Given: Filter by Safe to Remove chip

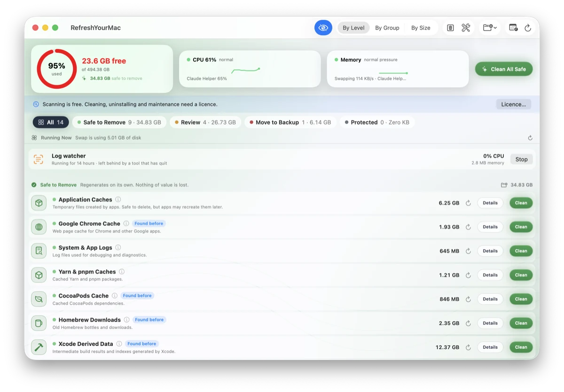Looking at the screenshot, I should pyautogui.click(x=119, y=122).
